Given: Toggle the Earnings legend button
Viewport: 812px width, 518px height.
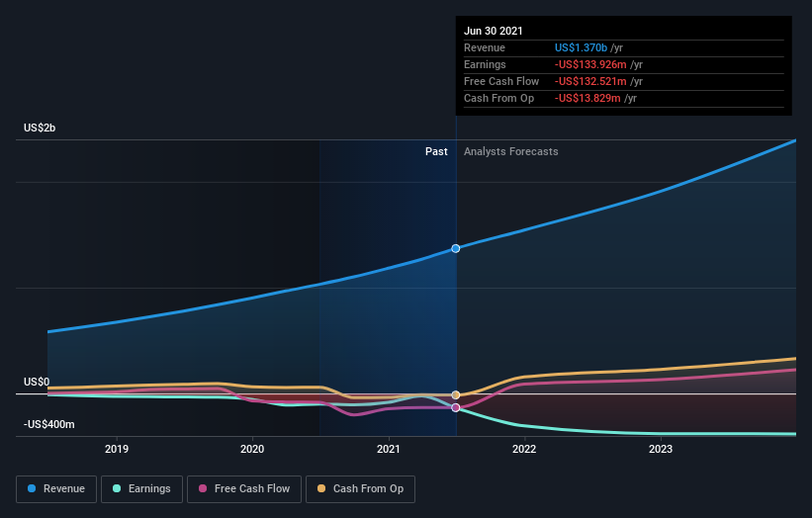Looking at the screenshot, I should (141, 489).
